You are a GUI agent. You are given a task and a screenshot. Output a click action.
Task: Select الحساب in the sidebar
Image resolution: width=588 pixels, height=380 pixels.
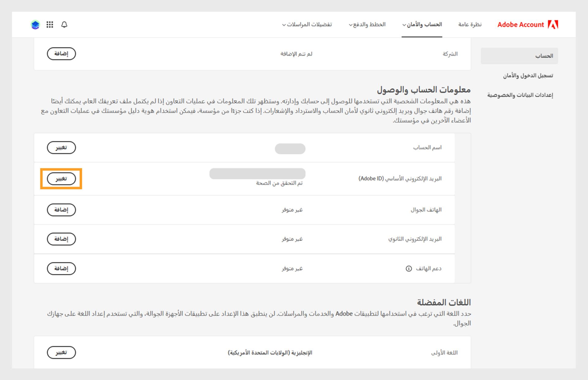pos(519,56)
